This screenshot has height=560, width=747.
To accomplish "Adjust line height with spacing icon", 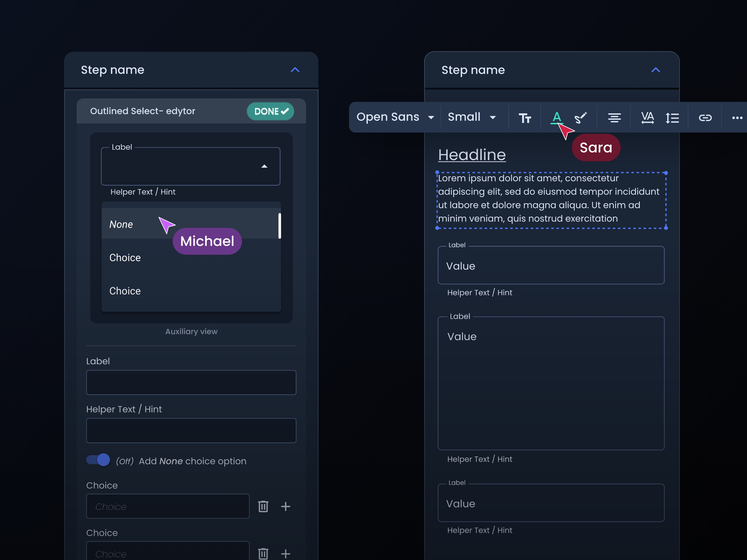I will (672, 118).
